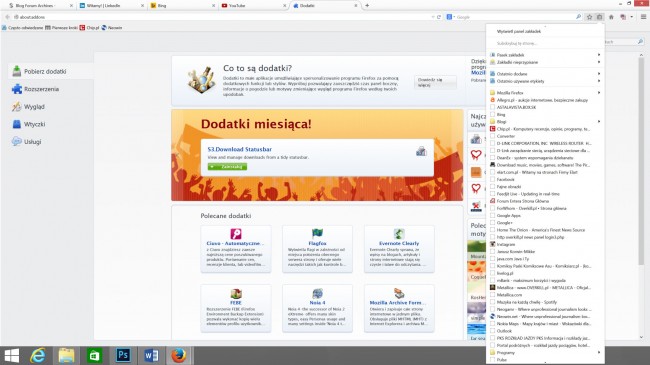Expand the Programy bookmarks folder

pos(545,353)
